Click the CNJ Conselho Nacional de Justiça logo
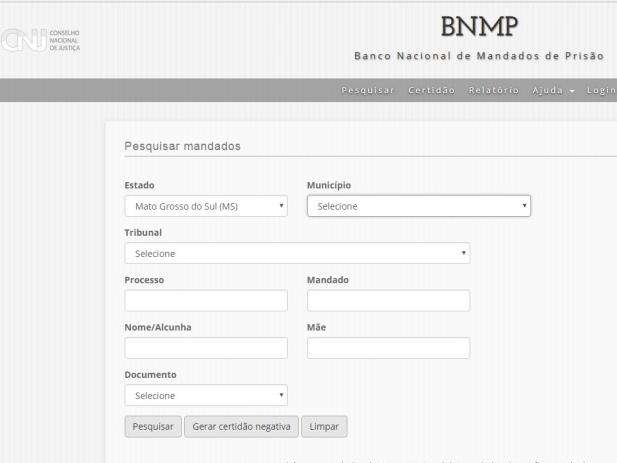 (x=40, y=40)
